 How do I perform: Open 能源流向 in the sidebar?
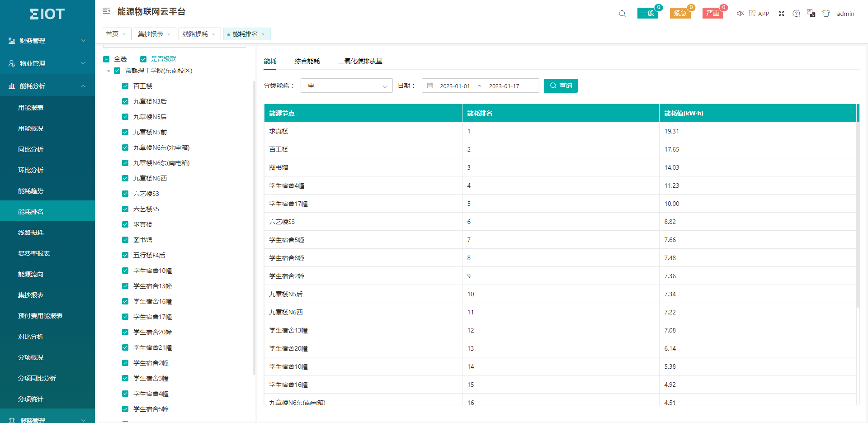pyautogui.click(x=47, y=274)
